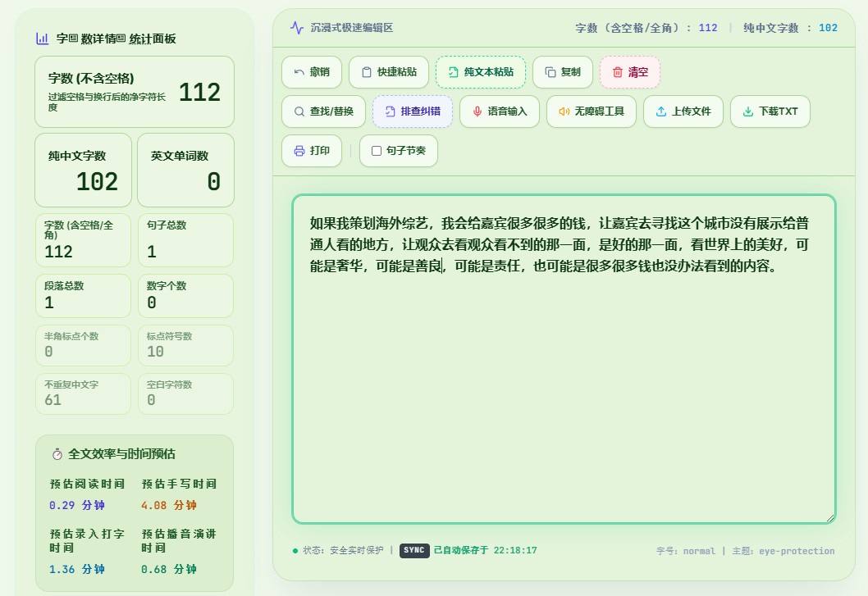
Task: Click the 字数 (不含空格) 112 card
Action: tap(135, 92)
